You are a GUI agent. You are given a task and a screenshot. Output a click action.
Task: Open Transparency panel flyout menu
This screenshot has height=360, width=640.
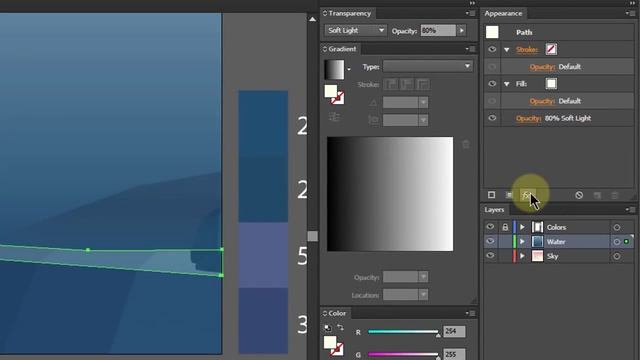coord(471,13)
